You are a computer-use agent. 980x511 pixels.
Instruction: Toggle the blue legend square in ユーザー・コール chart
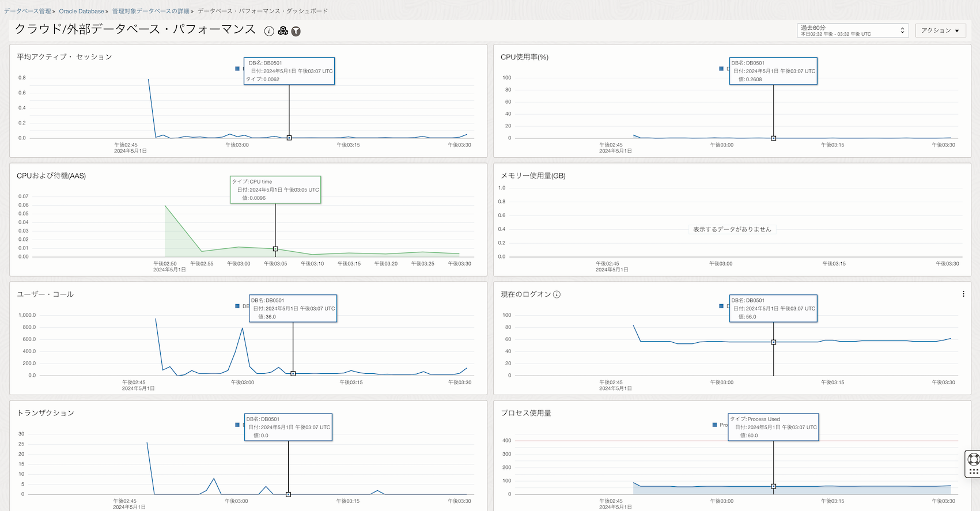pyautogui.click(x=237, y=306)
